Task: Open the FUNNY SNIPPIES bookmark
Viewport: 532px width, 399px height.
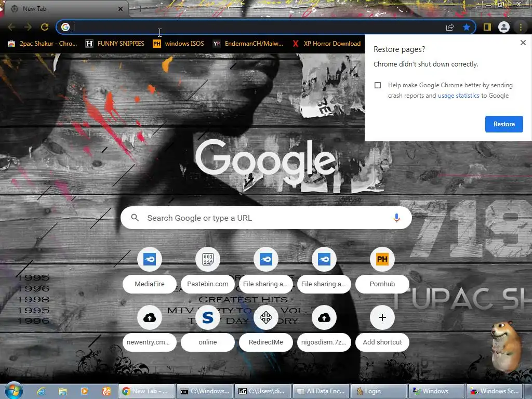Action: 115,44
